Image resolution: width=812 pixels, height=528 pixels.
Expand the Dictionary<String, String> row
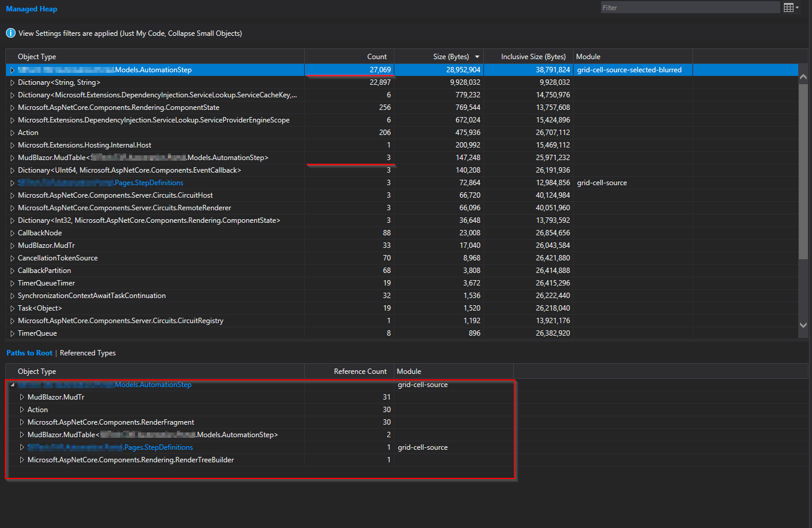(x=12, y=82)
